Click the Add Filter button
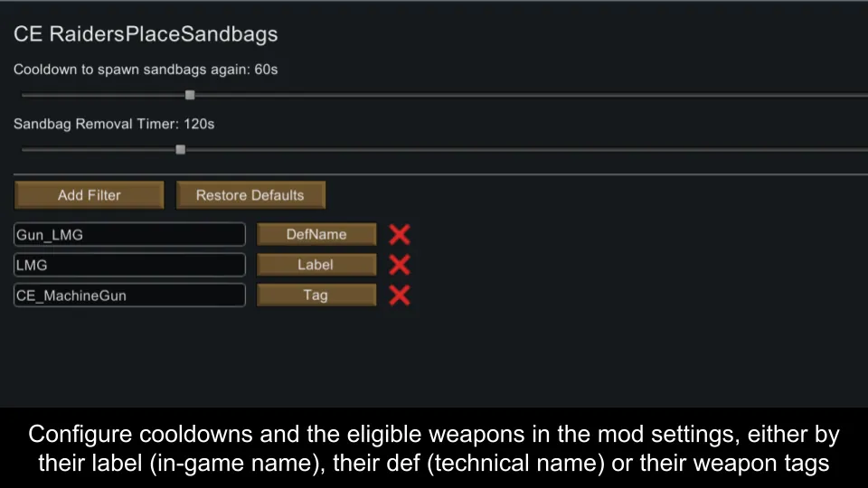 click(89, 195)
